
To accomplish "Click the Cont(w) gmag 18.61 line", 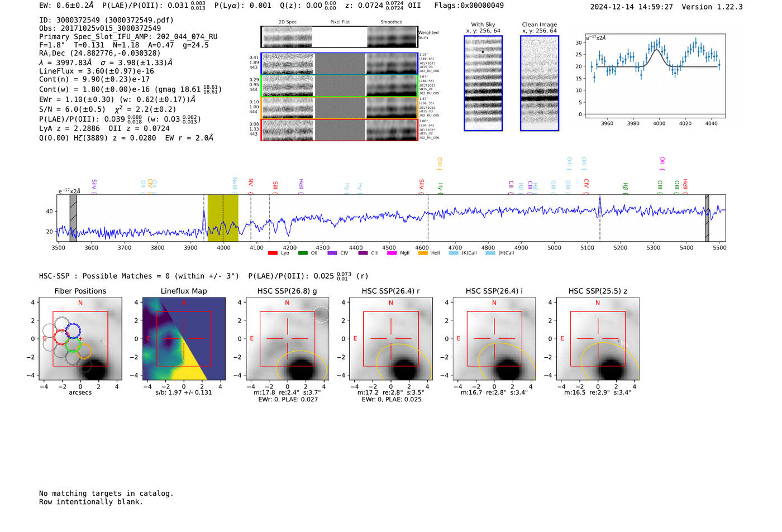I will (130, 89).
